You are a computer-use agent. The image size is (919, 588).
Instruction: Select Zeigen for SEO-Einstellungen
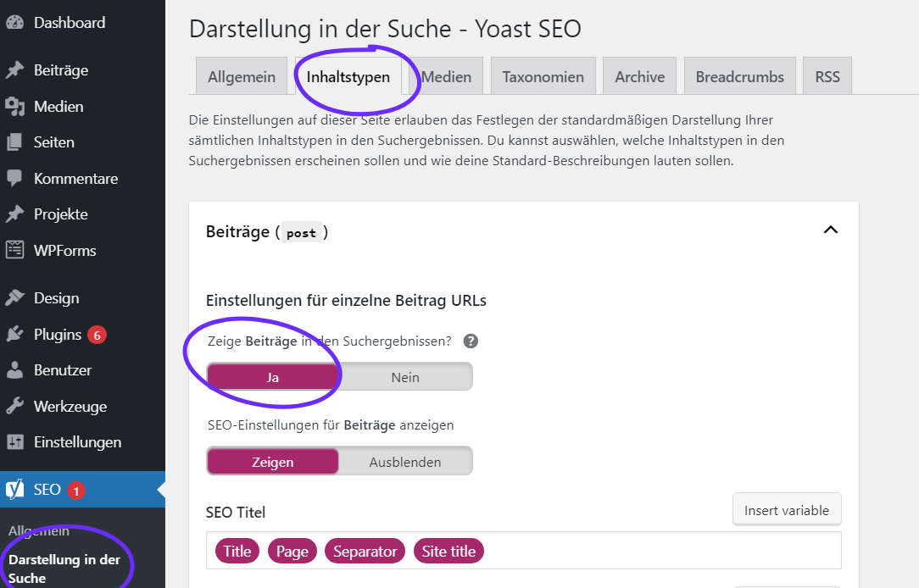point(272,462)
